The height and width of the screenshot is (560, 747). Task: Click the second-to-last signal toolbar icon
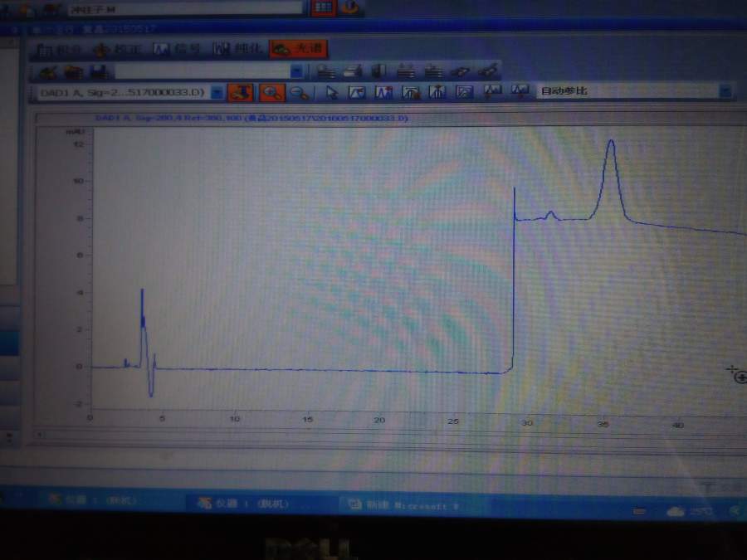tap(492, 90)
